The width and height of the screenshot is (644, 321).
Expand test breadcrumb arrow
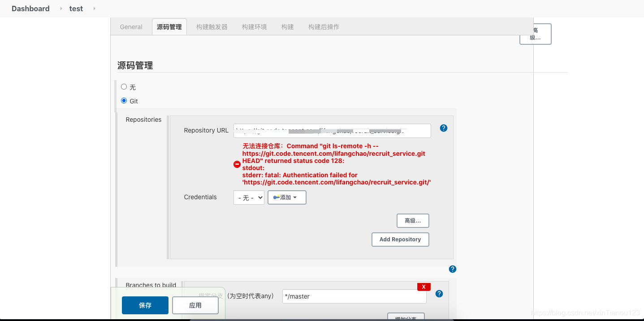coord(94,9)
